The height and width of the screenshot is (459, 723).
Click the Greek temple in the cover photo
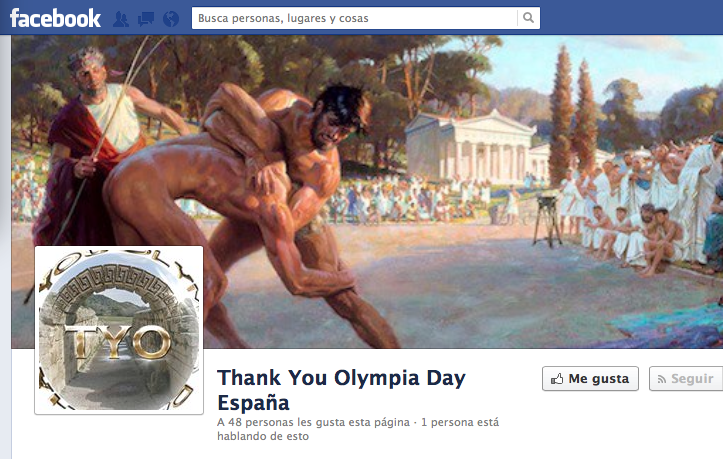[x=473, y=148]
